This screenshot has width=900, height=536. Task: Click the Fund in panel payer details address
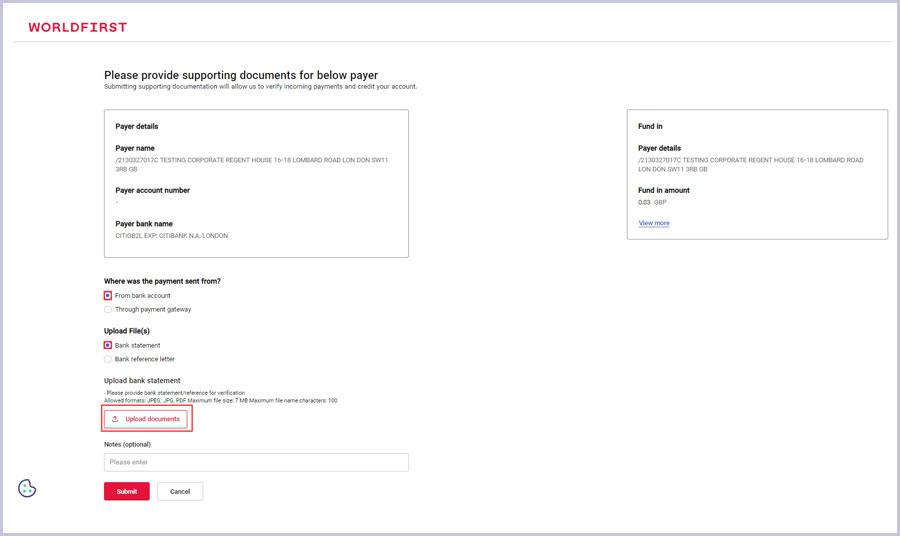[x=750, y=164]
